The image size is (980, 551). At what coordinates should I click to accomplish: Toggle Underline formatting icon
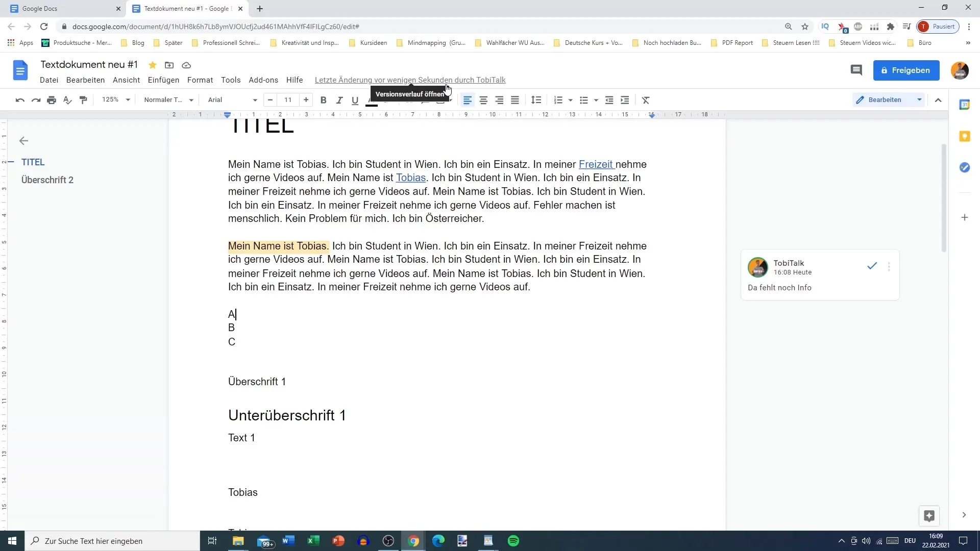[355, 99]
